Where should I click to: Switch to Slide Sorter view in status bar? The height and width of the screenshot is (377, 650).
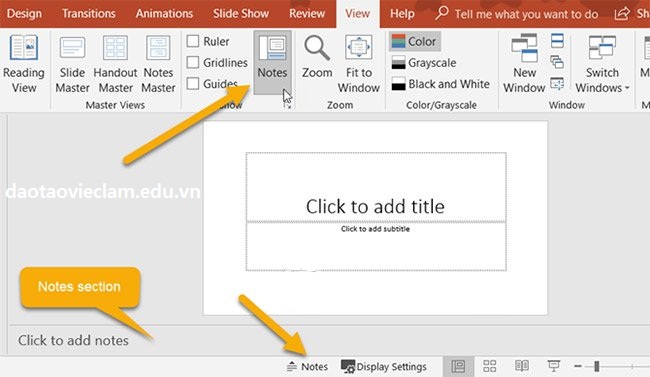click(490, 366)
